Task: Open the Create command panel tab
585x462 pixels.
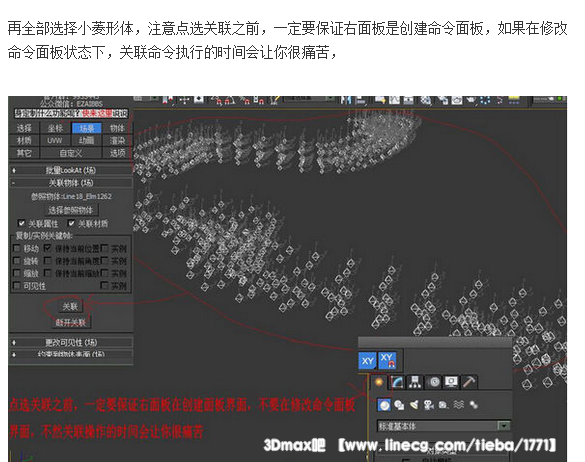Action: (x=379, y=382)
